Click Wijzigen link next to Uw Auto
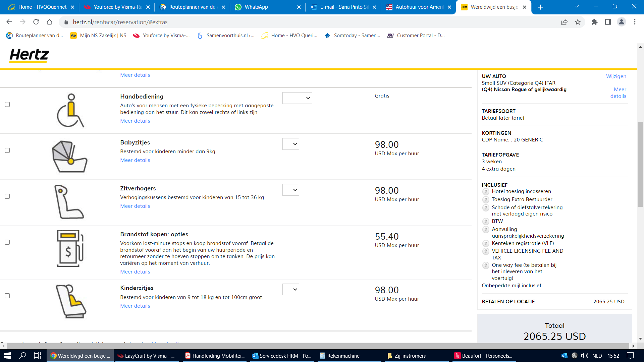 616,76
